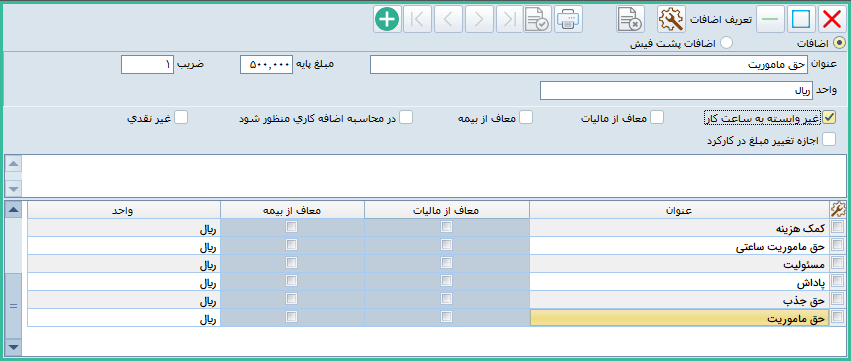This screenshot has width=851, height=361.
Task: Check اجازه تغییر مبلغ در کارکرد
Action: click(x=829, y=140)
